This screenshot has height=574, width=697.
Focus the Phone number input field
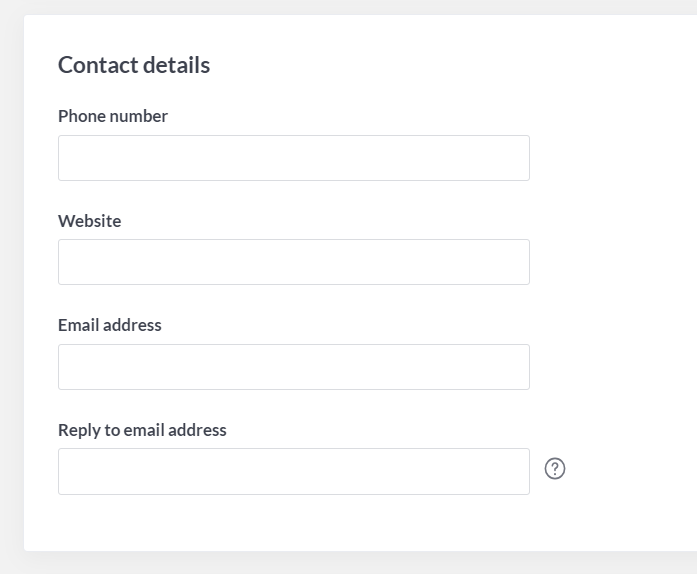click(x=294, y=158)
